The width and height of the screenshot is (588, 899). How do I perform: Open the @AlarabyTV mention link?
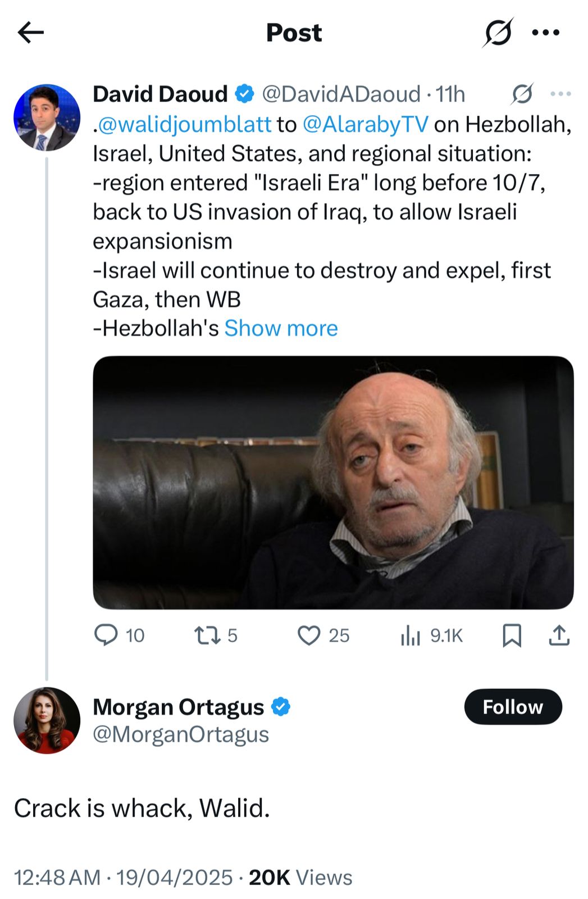365,124
